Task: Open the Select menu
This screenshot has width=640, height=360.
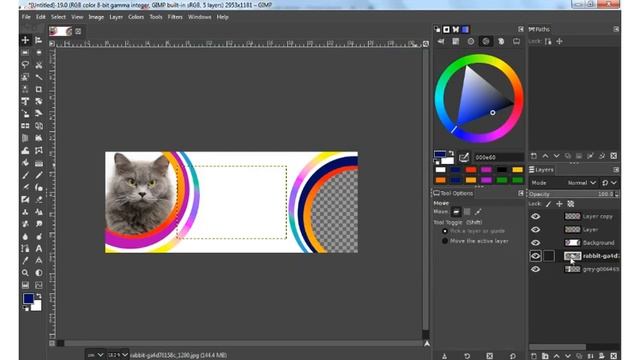Action: point(58,17)
